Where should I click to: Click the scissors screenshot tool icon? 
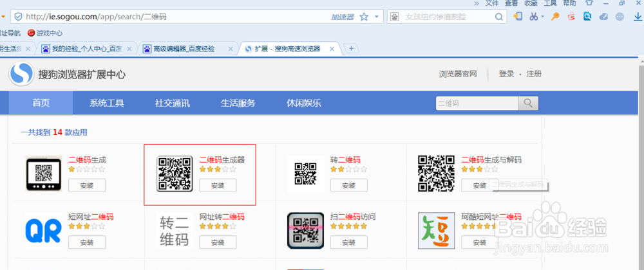click(x=533, y=17)
